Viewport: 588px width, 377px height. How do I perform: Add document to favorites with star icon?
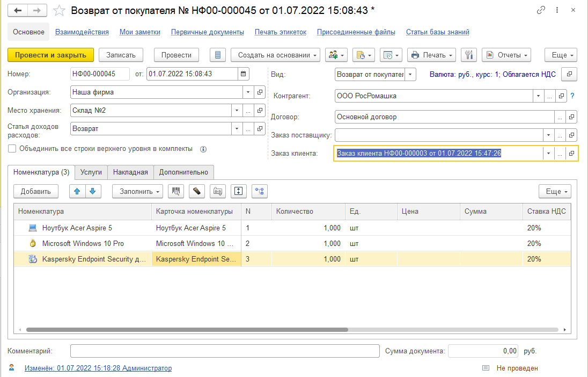tap(60, 11)
